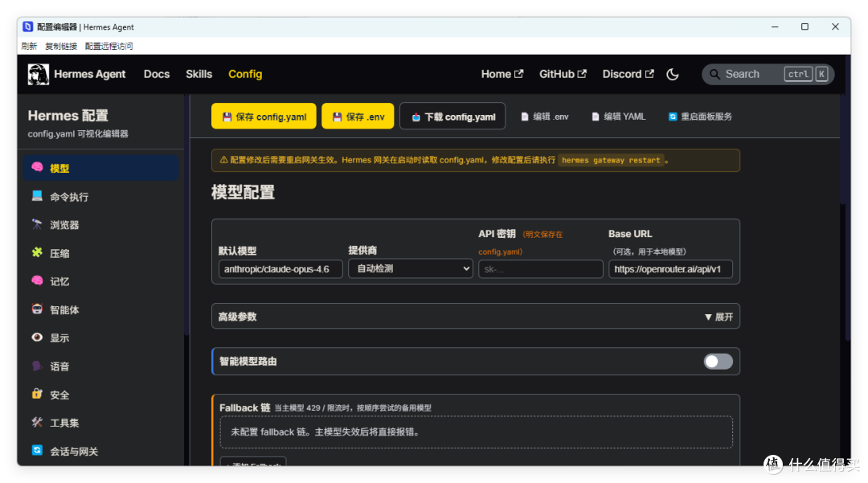Click the external link icon after GitHub
Viewport: 868px width, 483px height.
point(582,74)
